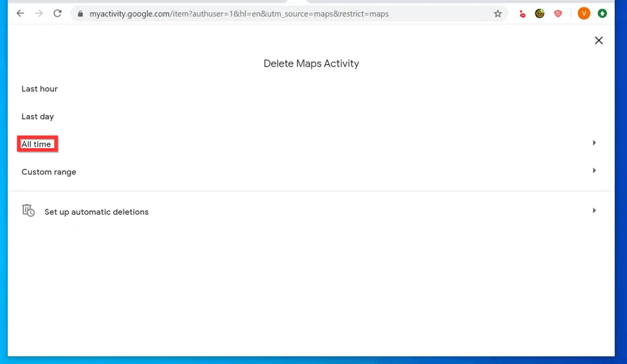627x364 pixels.
Task: Open Set up automatic deletions
Action: point(96,212)
